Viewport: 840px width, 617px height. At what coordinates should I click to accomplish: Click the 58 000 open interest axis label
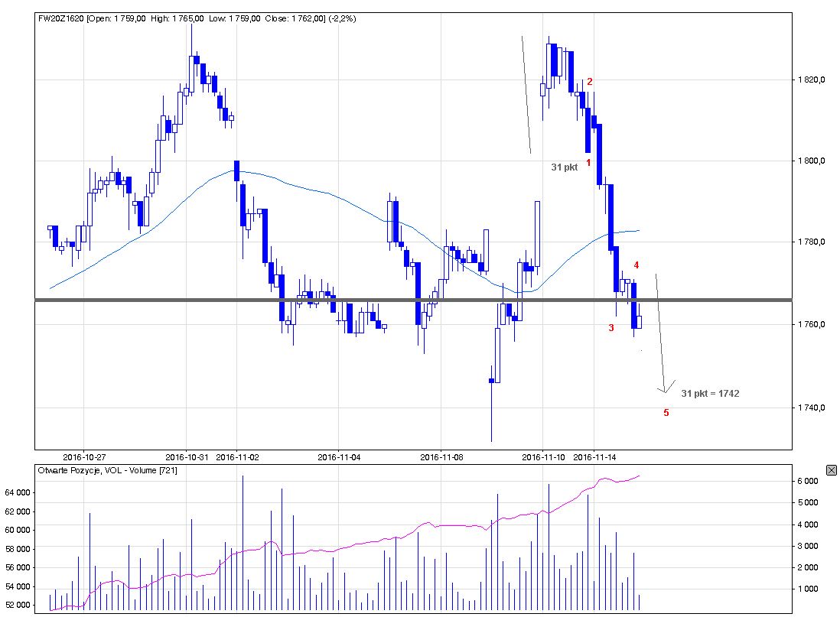[18, 549]
